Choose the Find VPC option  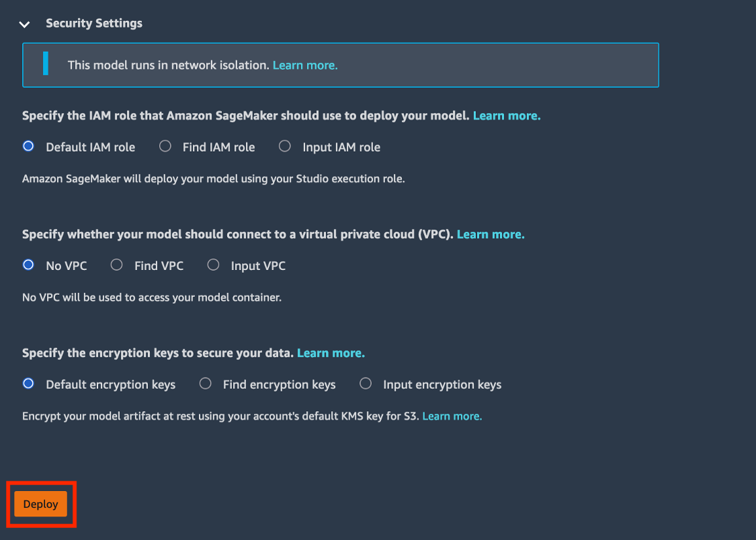[117, 265]
